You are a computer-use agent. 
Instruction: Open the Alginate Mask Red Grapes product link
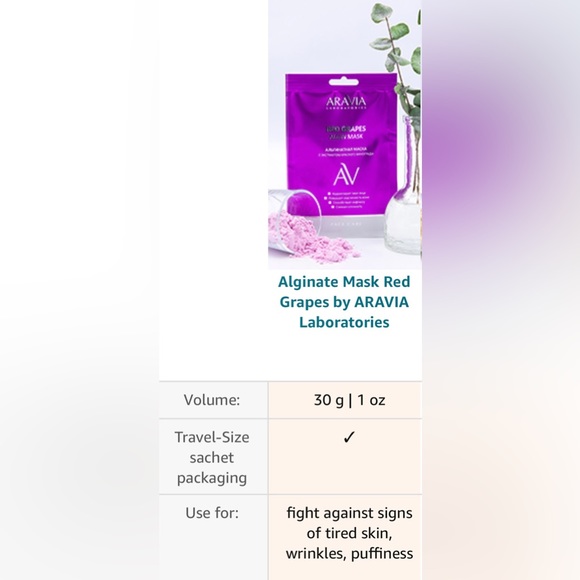tap(344, 302)
